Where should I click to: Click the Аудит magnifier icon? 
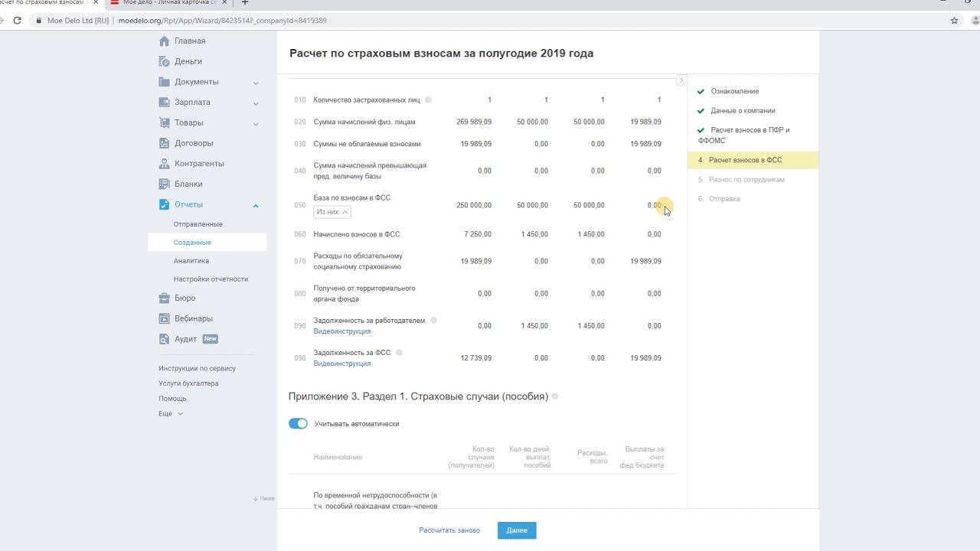click(x=164, y=339)
